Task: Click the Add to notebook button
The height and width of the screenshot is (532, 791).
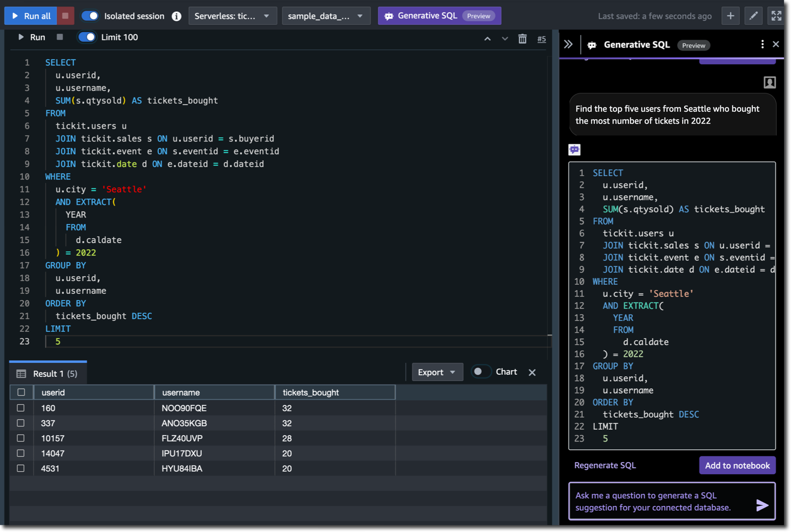Action: (x=737, y=465)
